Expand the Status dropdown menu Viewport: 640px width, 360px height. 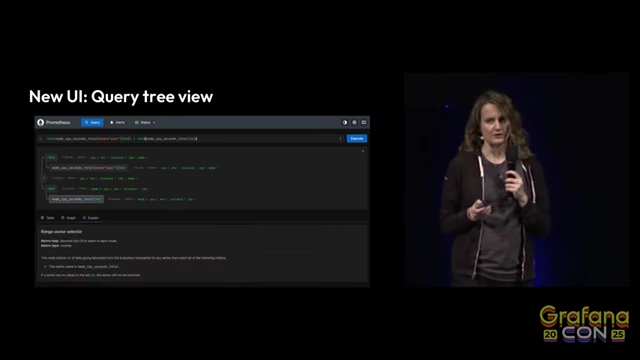click(145, 122)
